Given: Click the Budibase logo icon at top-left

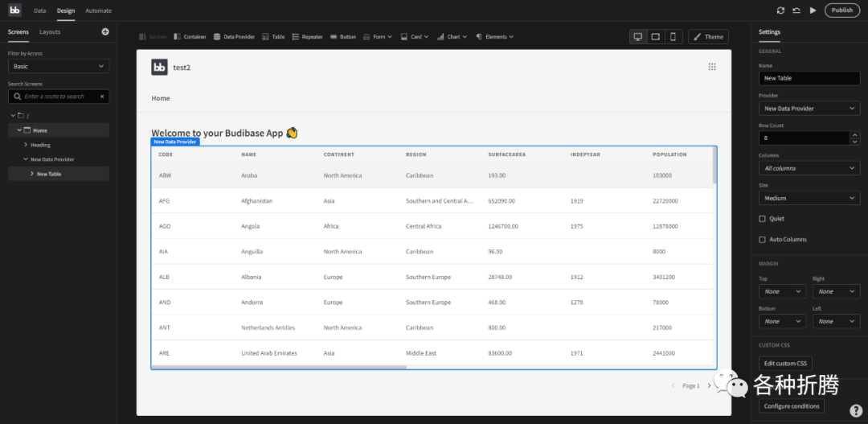Looking at the screenshot, I should [15, 10].
